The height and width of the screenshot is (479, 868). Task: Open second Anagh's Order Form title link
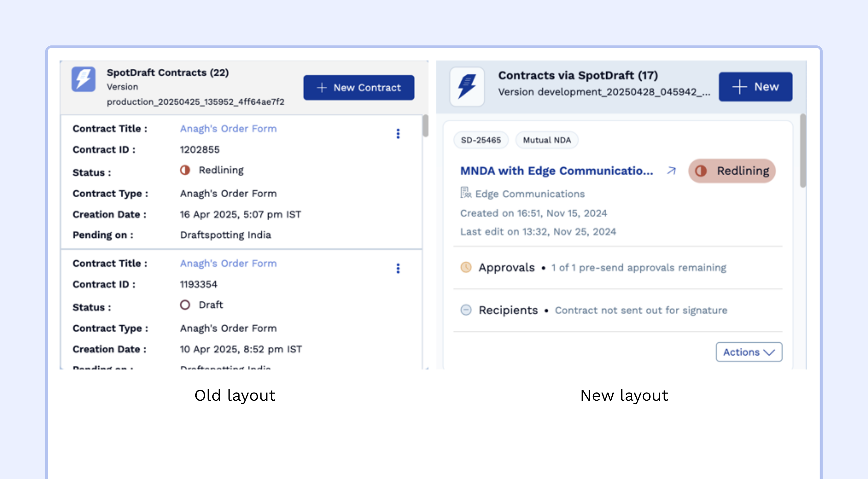(228, 263)
